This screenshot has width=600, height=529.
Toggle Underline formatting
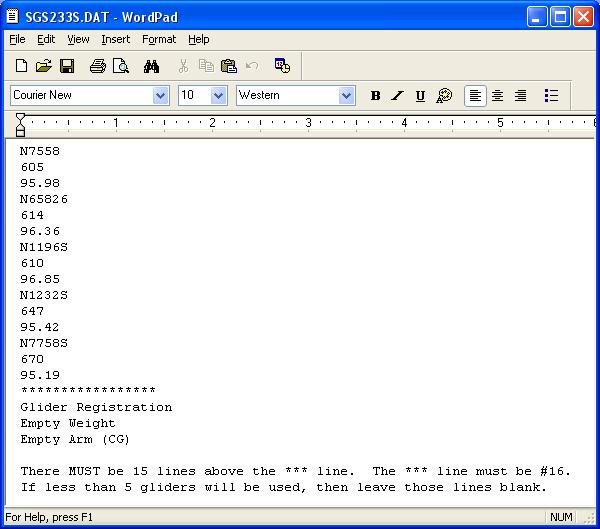click(x=420, y=96)
